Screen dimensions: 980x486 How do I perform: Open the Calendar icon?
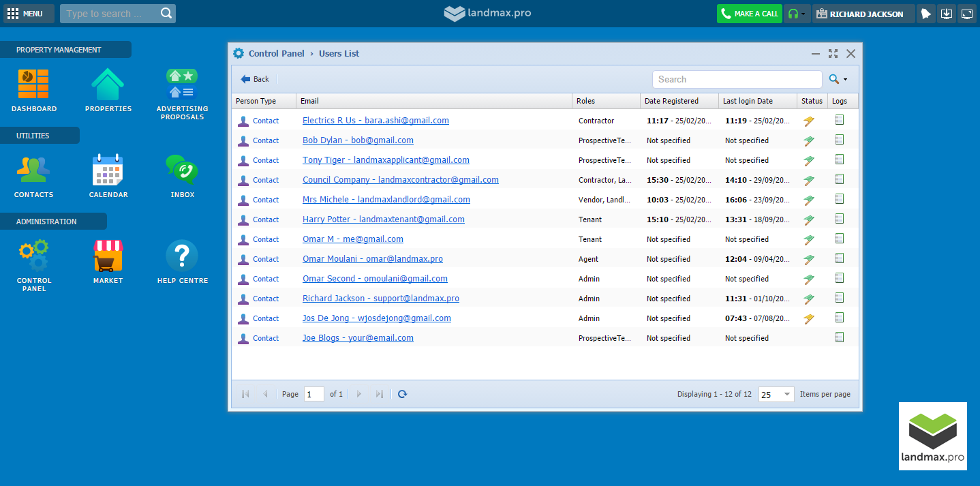tap(108, 170)
